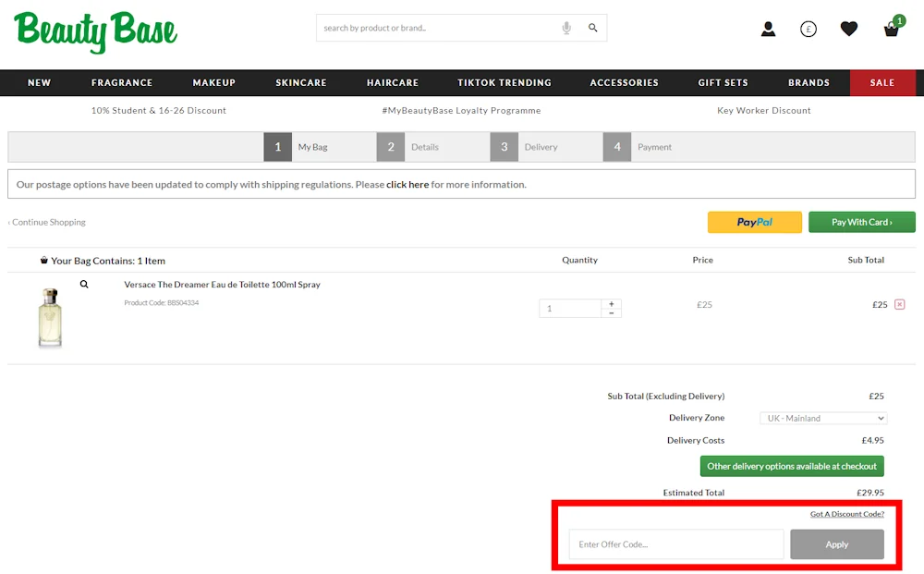
Task: Click Other delivery options available at checkout
Action: point(792,466)
